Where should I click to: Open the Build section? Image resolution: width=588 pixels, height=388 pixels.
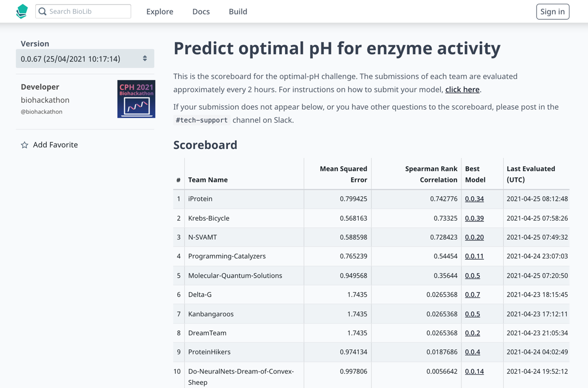click(238, 12)
